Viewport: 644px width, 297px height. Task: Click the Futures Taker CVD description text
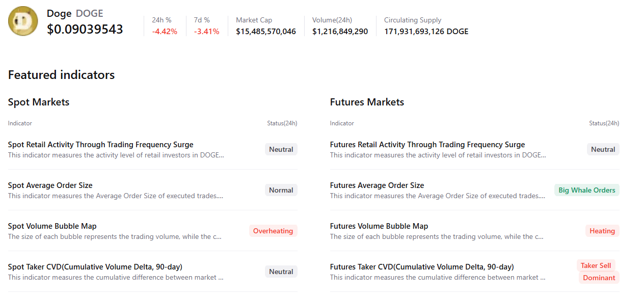pyautogui.click(x=438, y=278)
